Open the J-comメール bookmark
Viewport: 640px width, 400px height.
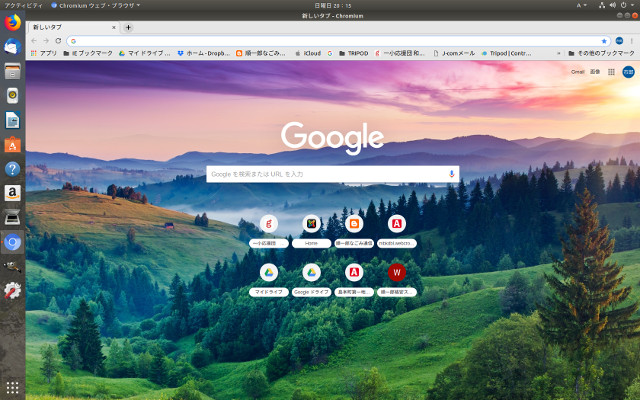tap(454, 53)
